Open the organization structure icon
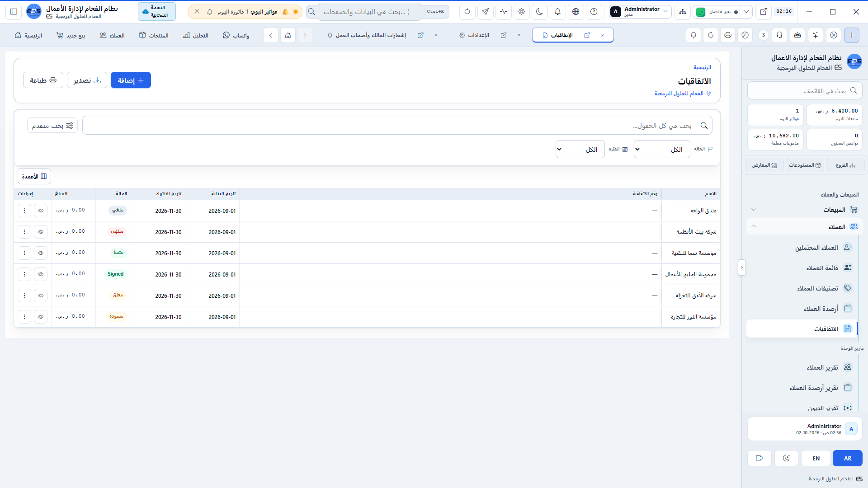 (683, 12)
